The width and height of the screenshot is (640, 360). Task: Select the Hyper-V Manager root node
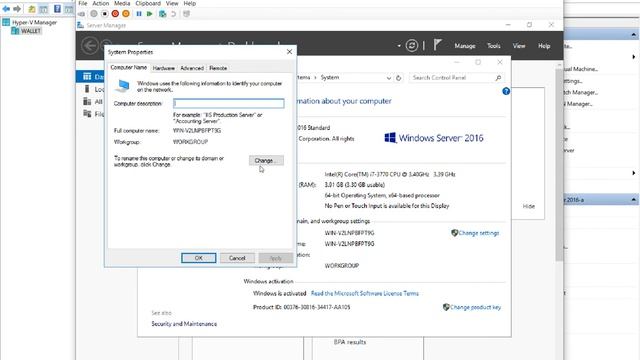[x=34, y=22]
